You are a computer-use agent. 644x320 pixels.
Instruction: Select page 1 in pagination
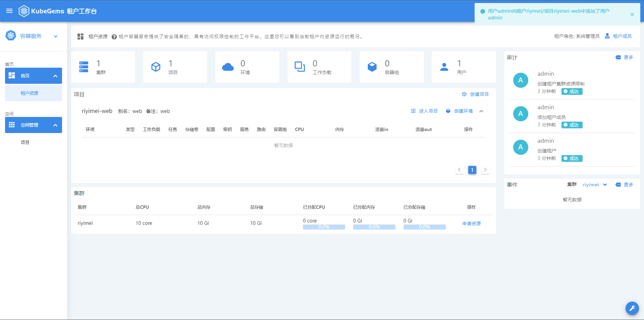point(472,170)
